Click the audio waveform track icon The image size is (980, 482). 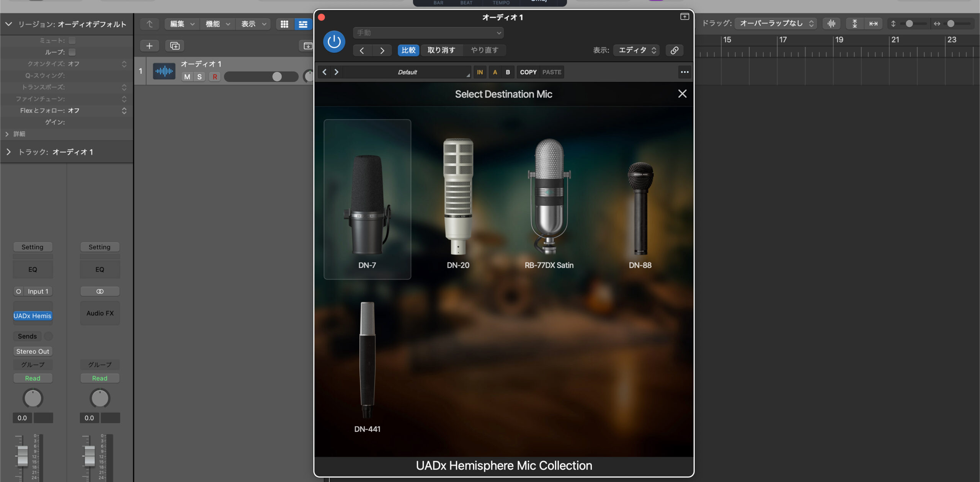click(x=164, y=71)
